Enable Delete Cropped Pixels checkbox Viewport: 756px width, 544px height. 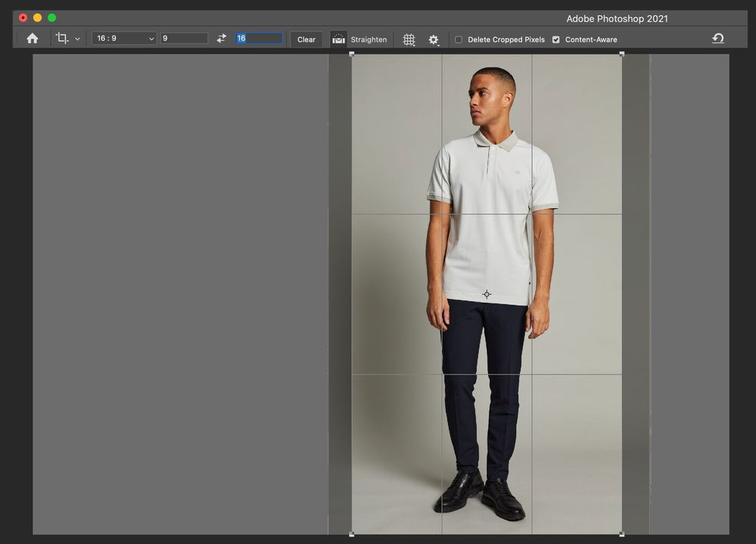459,39
